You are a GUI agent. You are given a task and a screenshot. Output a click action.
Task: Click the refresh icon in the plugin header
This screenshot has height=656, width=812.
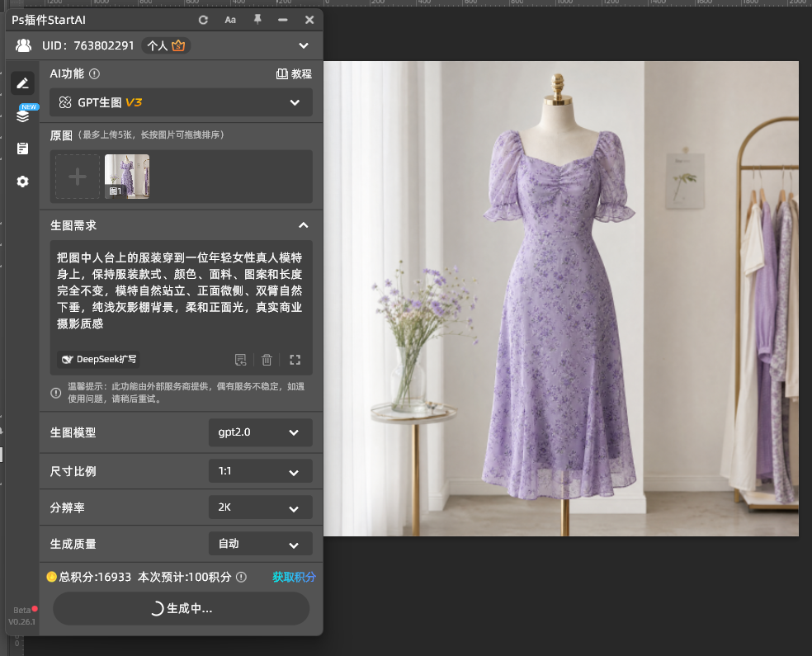click(x=203, y=20)
